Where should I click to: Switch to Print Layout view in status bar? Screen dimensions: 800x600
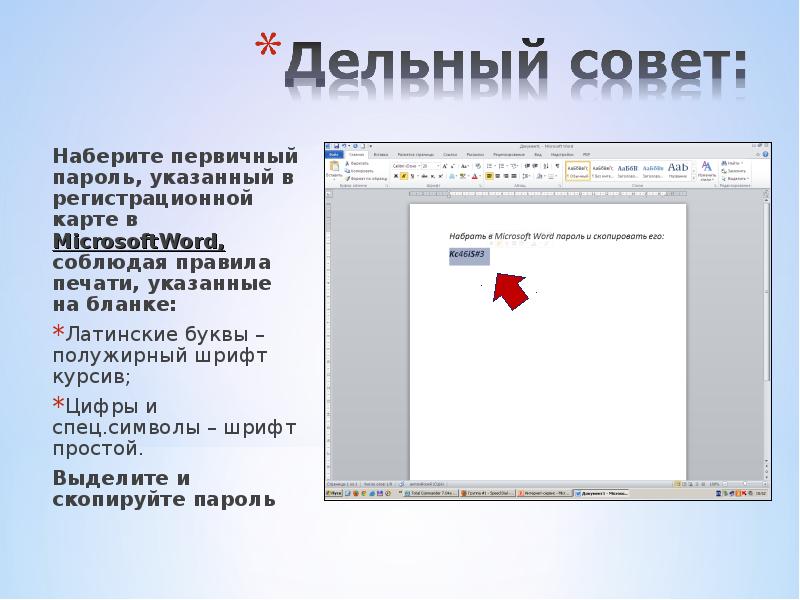[x=678, y=484]
